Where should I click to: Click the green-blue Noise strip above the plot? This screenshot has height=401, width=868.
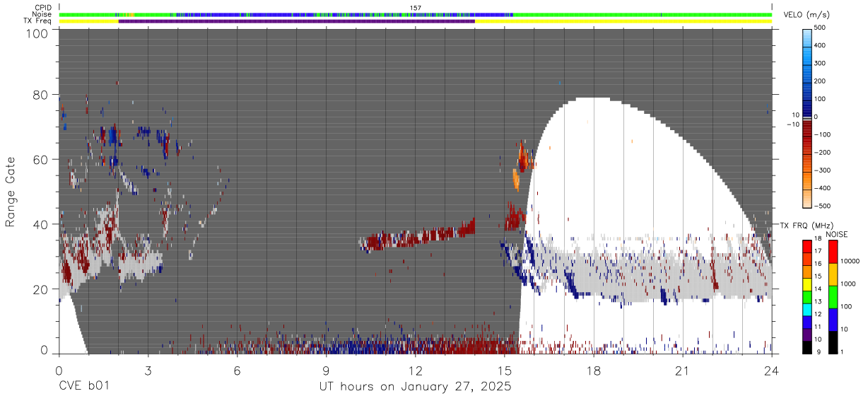[416, 15]
